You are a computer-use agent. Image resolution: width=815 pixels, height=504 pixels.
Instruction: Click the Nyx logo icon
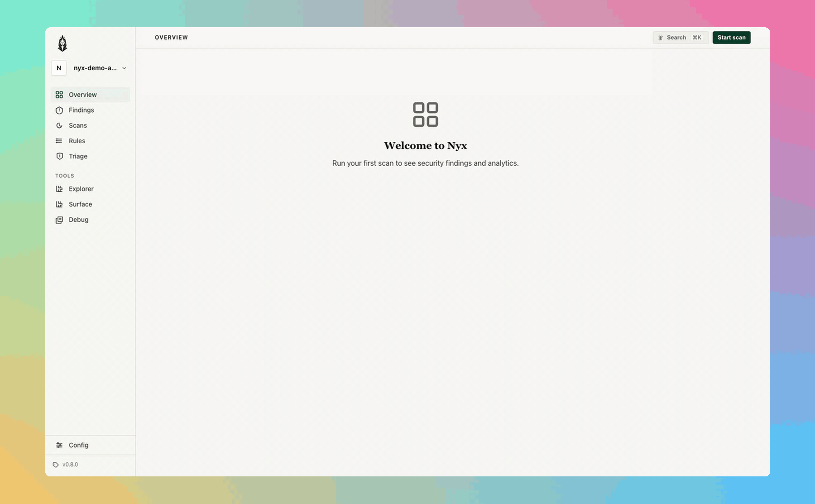pos(62,43)
